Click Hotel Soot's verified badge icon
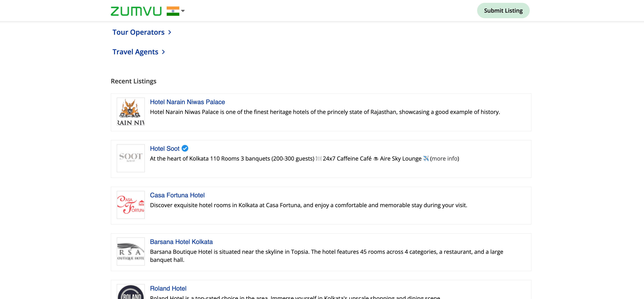 tap(185, 148)
